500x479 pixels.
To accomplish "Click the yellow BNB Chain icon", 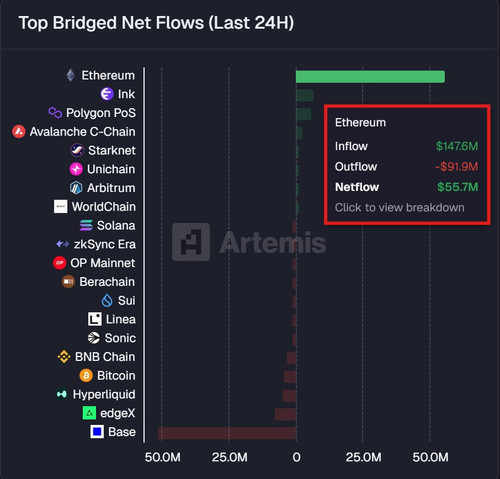I will (64, 357).
